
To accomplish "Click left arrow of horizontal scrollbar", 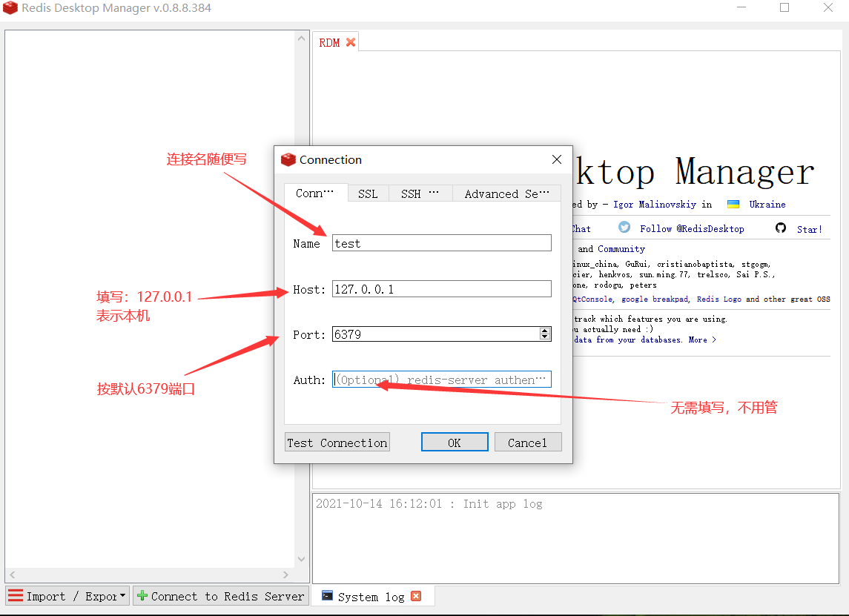I will (x=12, y=574).
